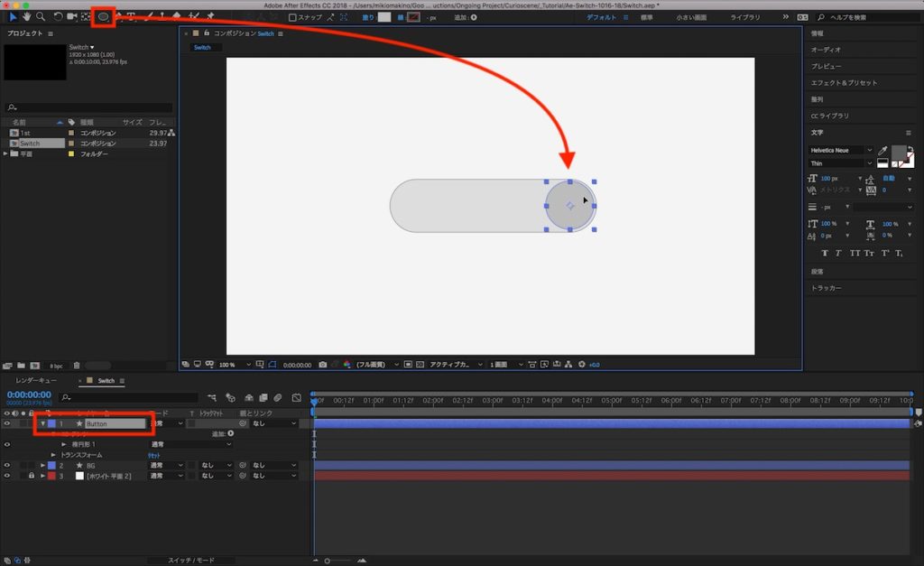Viewport: 924px width, 566px height.
Task: Open the Helvetica Neue font dropdown
Action: (841, 150)
